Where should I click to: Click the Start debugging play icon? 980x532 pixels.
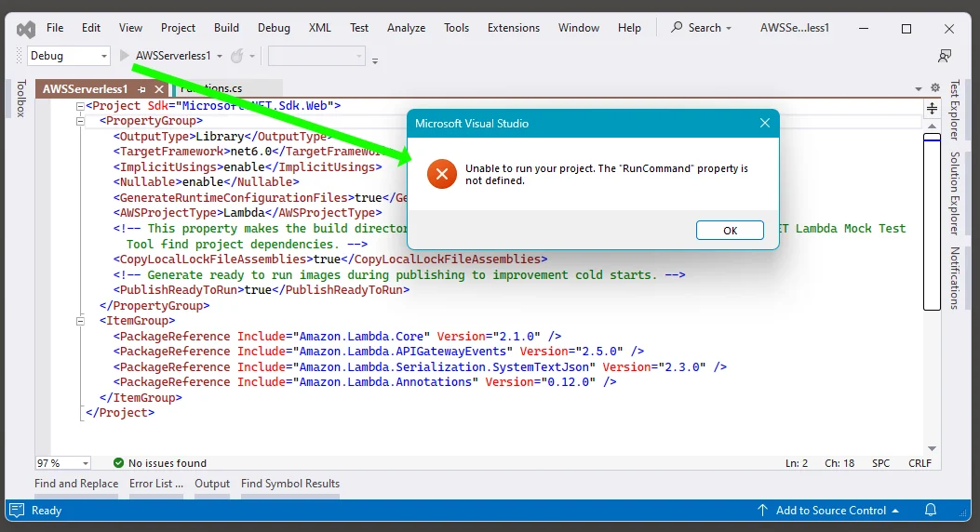click(125, 56)
